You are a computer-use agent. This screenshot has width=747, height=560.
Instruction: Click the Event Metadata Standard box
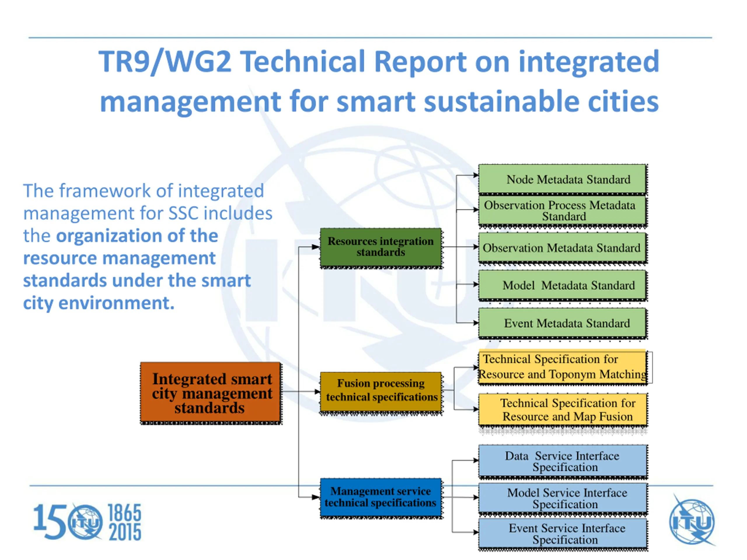click(x=563, y=323)
